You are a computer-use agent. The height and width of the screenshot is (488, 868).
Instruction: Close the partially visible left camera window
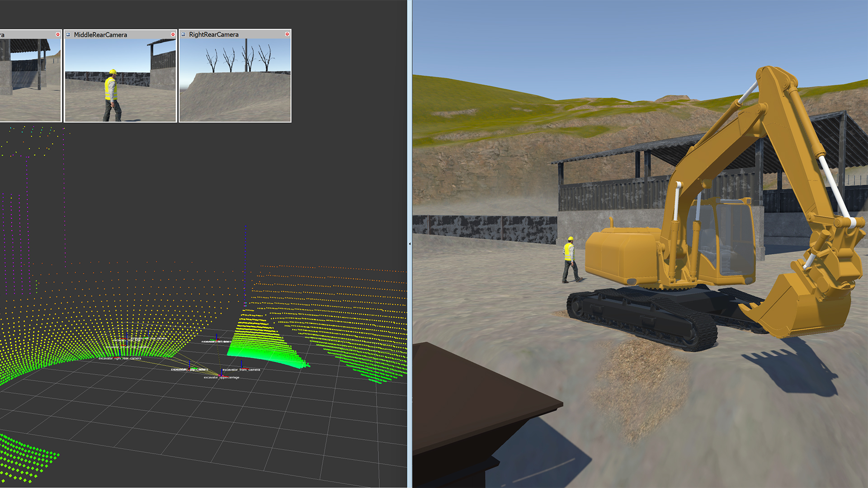click(x=57, y=34)
